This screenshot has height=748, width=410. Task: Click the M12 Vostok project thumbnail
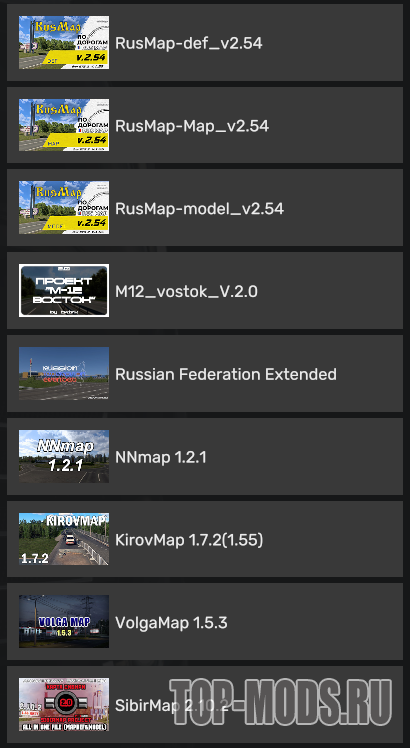coord(64,291)
